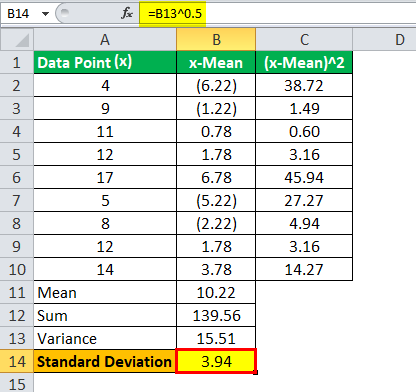
Task: Click cell with value 6.78
Action: pos(216,177)
